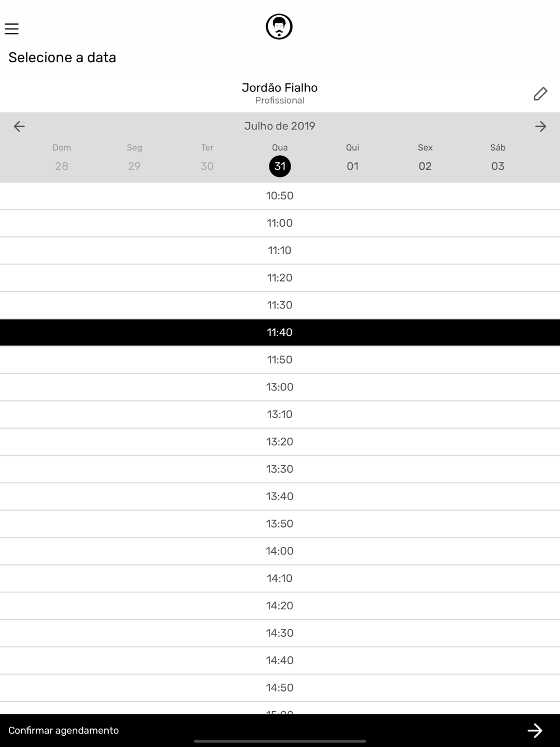Click the Julho de 2019 month label
This screenshot has width=560, height=747.
pyautogui.click(x=279, y=126)
